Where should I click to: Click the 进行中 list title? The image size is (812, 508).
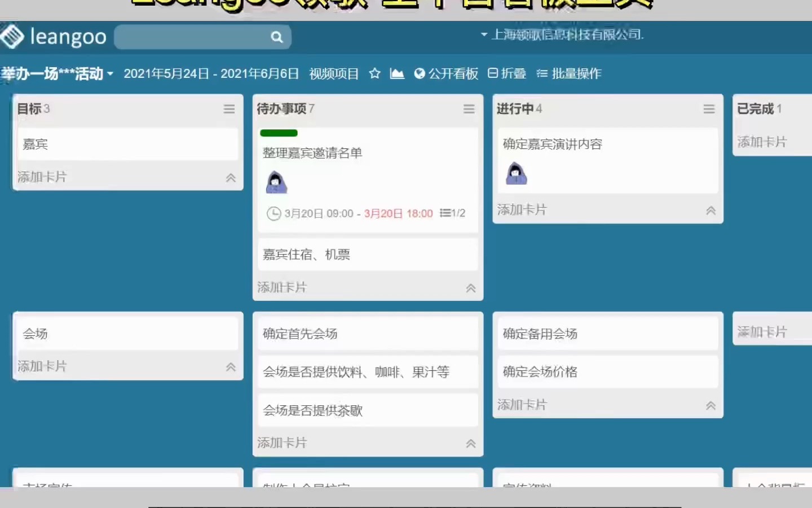515,108
